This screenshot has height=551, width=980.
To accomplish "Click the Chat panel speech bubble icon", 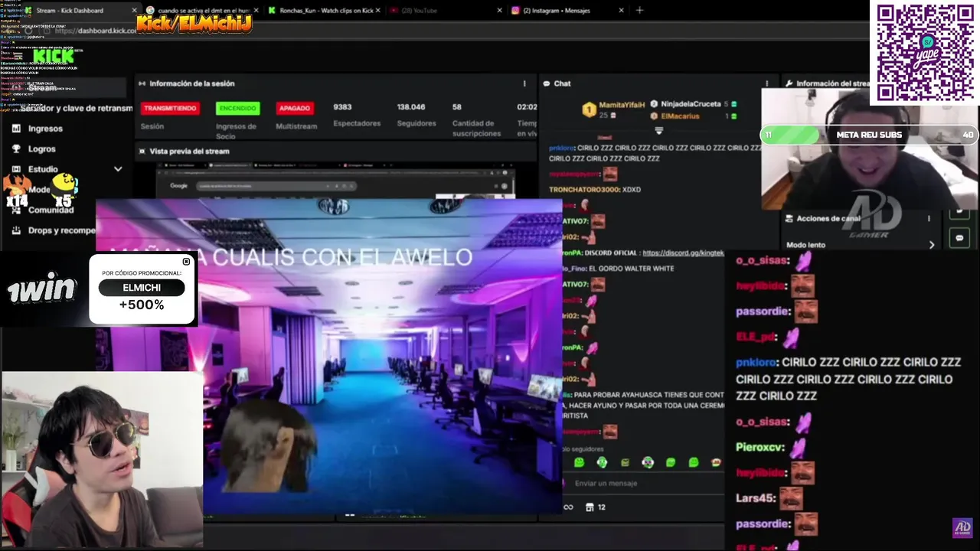I will click(547, 83).
